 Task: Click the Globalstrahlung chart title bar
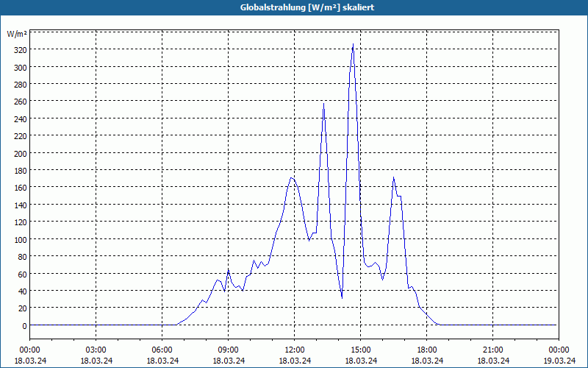click(x=294, y=7)
